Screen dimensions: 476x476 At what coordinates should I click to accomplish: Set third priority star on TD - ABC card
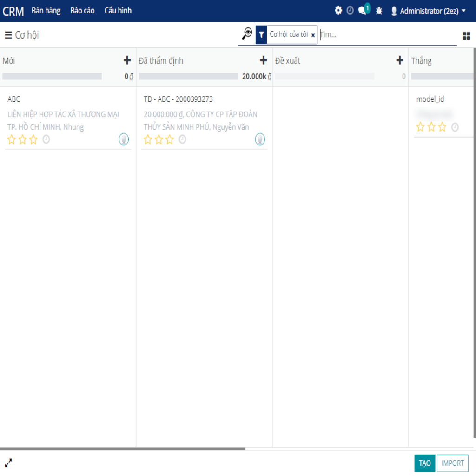pyautogui.click(x=170, y=139)
